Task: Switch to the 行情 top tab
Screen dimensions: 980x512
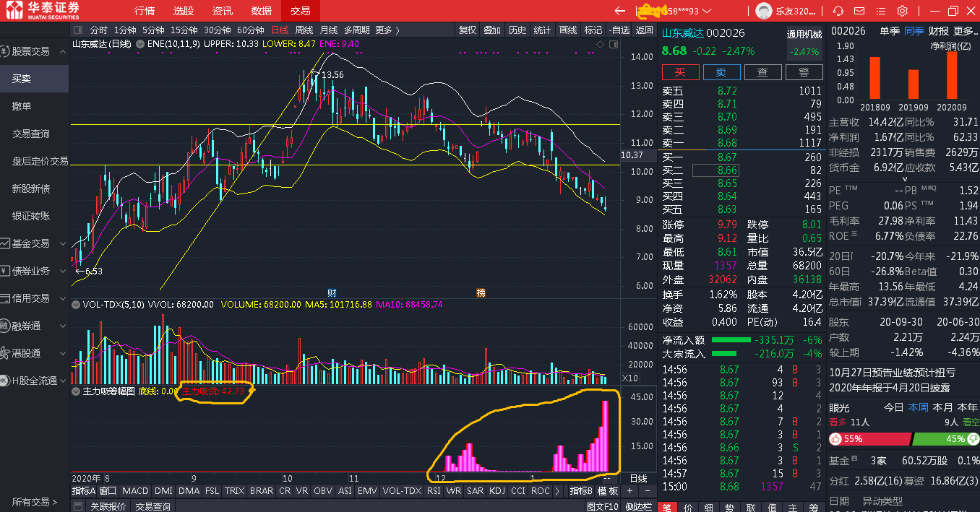Action: click(145, 11)
